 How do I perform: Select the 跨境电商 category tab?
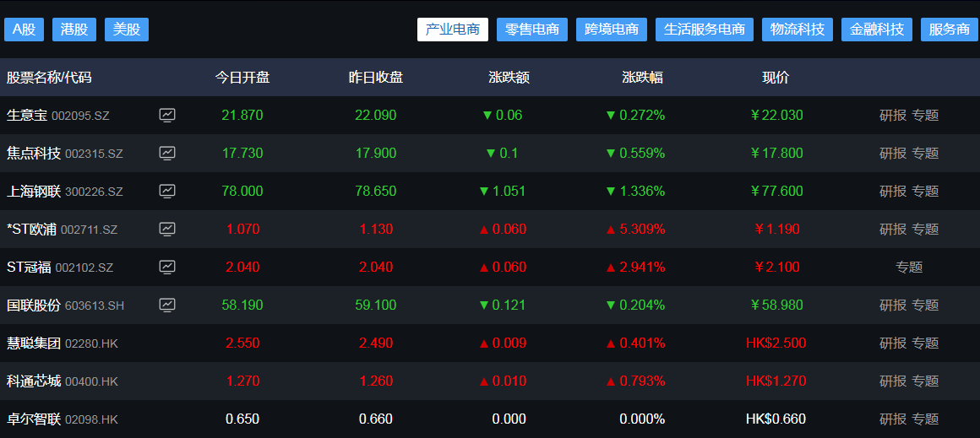[x=612, y=30]
